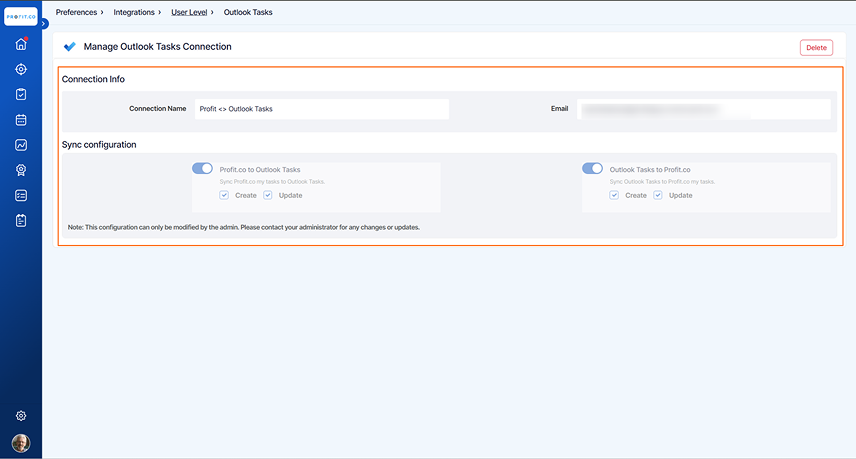Image resolution: width=856 pixels, height=459 pixels.
Task: Click the Integrations breadcrumb
Action: [134, 12]
